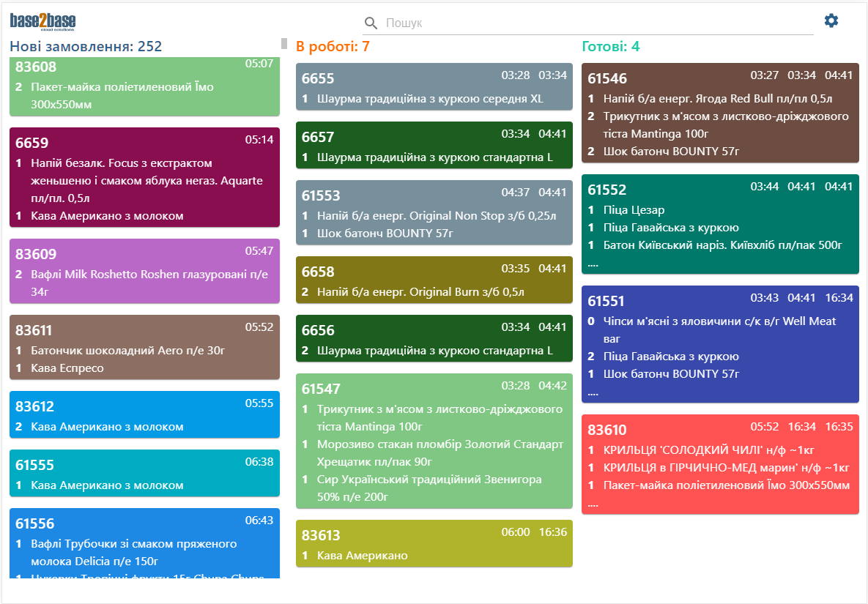Select Напій безалк. Focus item in 6659

(x=146, y=180)
